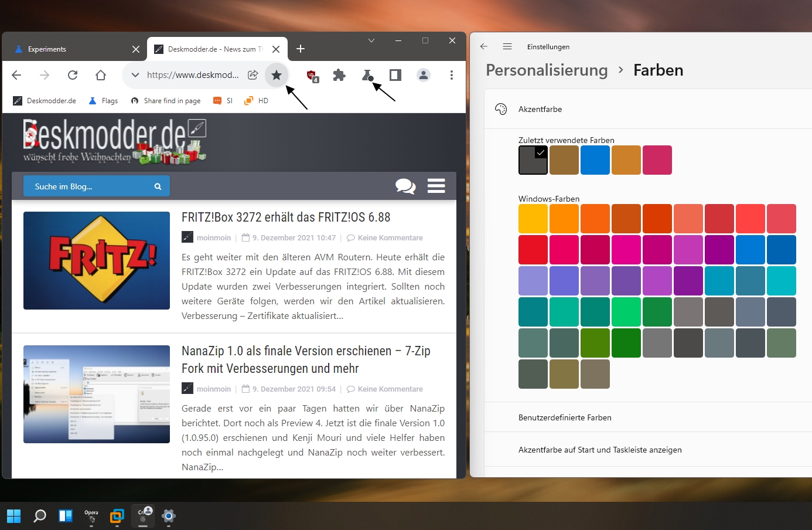The image size is (812, 530).
Task: Open the SI bookmark
Action: [223, 101]
